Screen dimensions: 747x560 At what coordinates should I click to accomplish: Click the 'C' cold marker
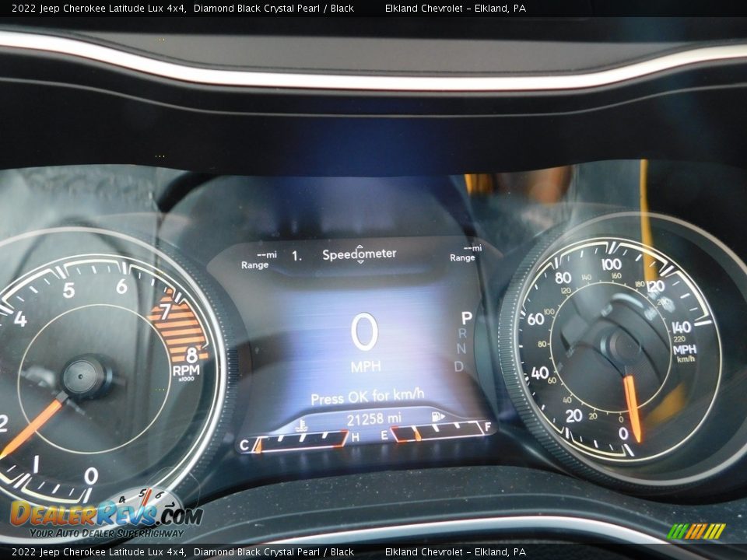[244, 445]
